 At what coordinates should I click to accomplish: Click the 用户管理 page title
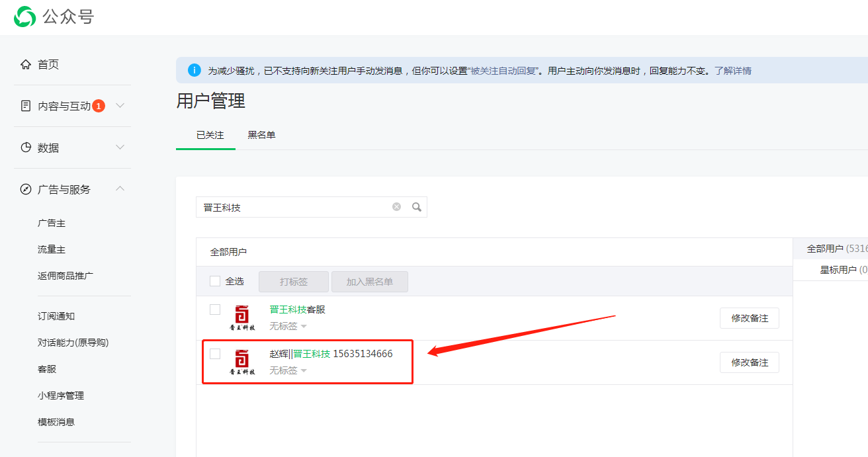(x=211, y=101)
